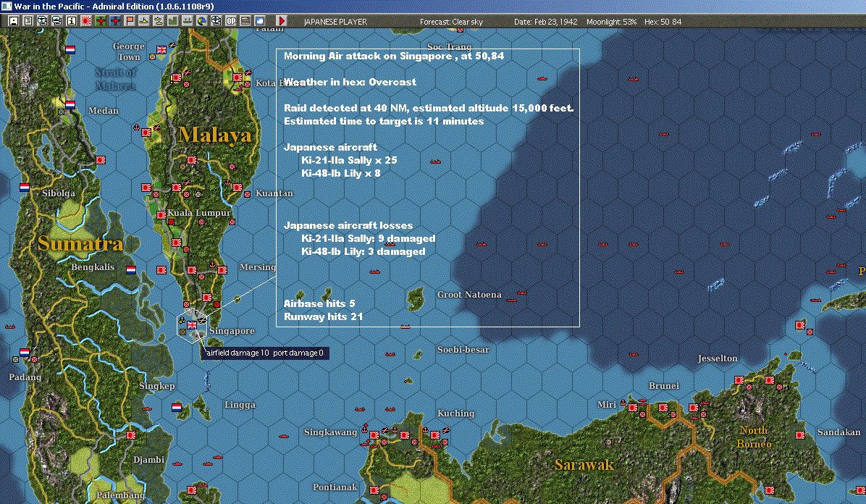
Task: Click the Brunei map label
Action: 664,386
